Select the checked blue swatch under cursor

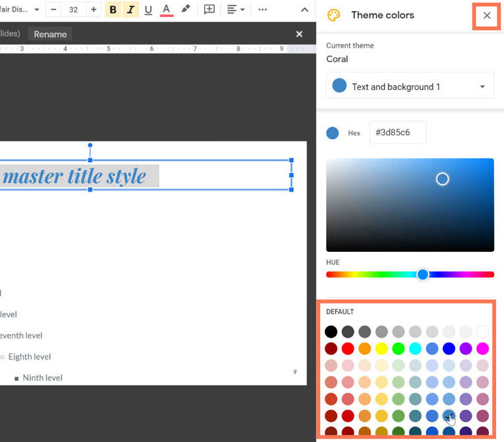(x=449, y=416)
